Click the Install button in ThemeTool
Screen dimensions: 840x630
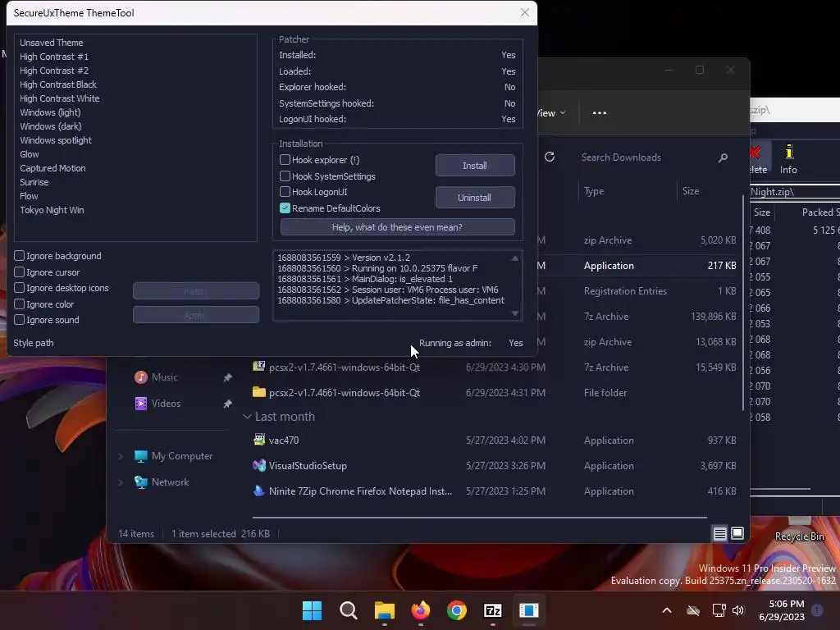(475, 166)
